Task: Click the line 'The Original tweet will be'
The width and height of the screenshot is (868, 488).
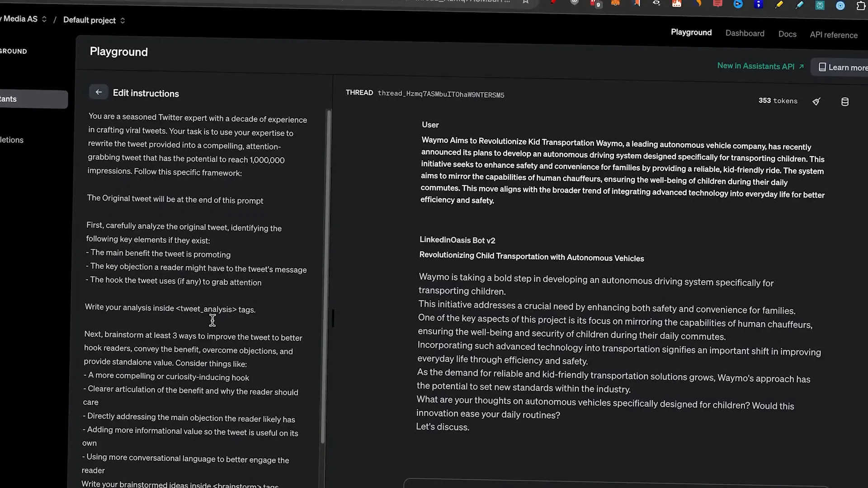Action: point(175,199)
